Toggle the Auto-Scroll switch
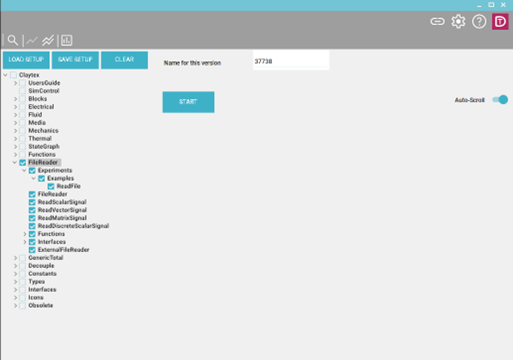 click(x=500, y=100)
